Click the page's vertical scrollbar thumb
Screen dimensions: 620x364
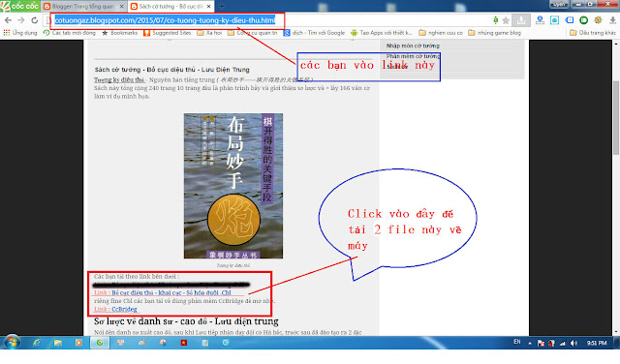tap(616, 118)
